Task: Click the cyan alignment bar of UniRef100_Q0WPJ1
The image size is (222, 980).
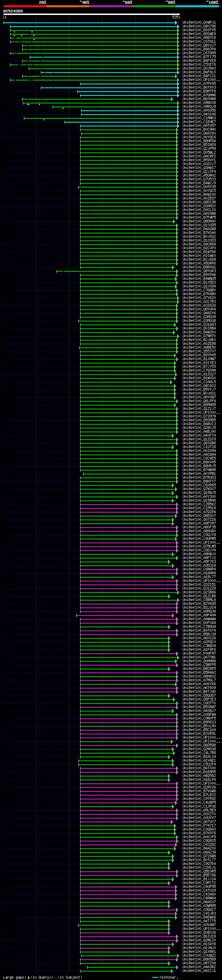Action: tap(90, 23)
